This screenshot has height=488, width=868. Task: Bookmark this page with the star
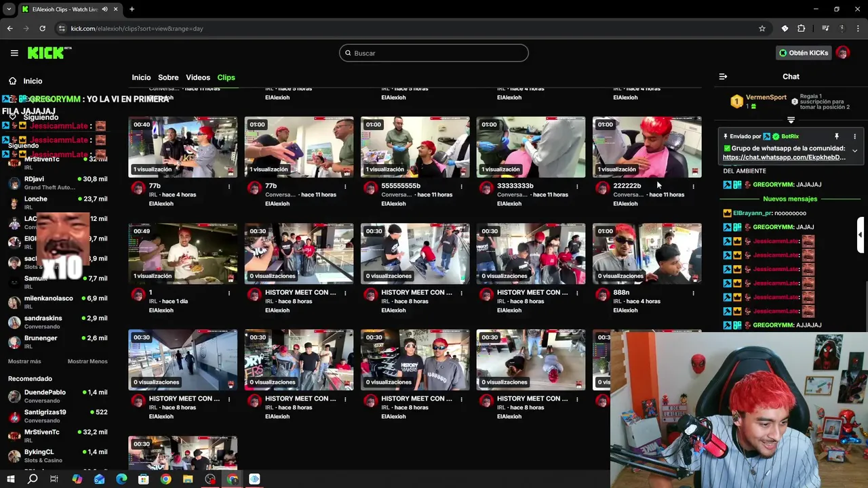(x=762, y=28)
